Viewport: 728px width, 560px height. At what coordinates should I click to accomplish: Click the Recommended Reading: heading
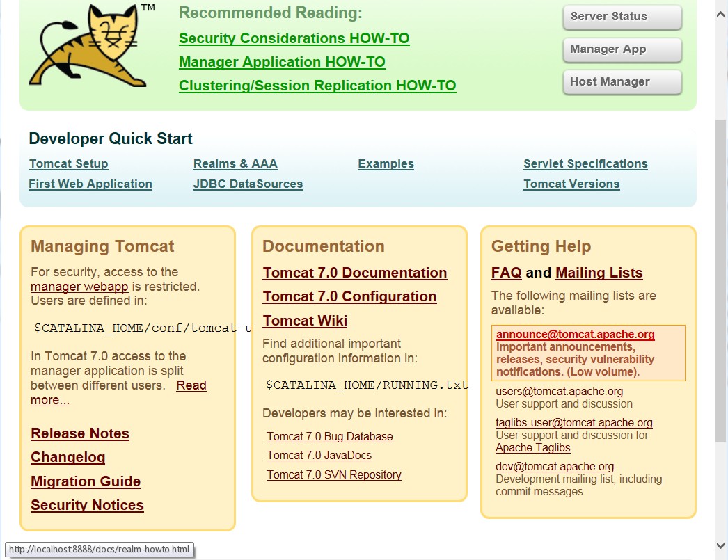click(270, 13)
